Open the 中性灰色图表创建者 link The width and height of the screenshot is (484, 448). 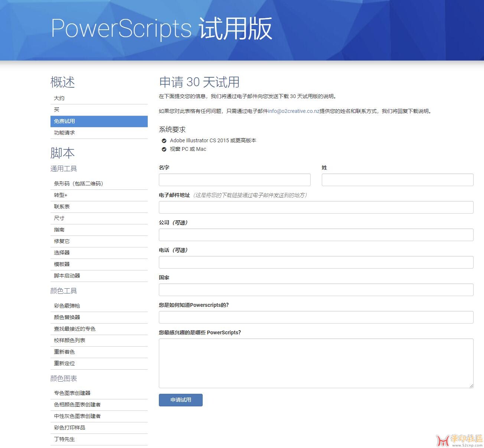click(x=99, y=416)
